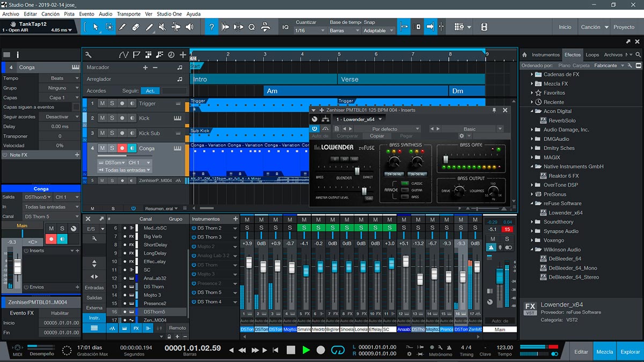This screenshot has width=644, height=362.
Task: Open the tempo track clock icon
Action: click(x=171, y=55)
